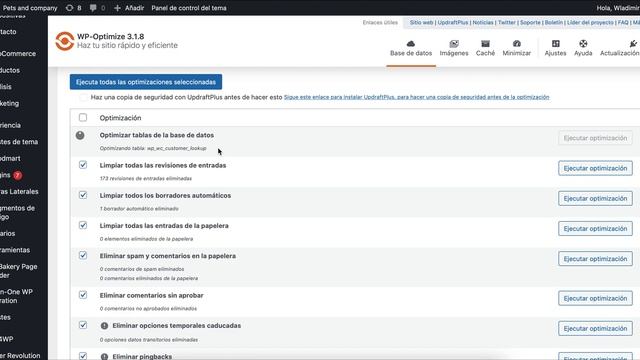640x360 pixels.
Task: Toggle the select-all Optimización checkbox
Action: (x=83, y=118)
